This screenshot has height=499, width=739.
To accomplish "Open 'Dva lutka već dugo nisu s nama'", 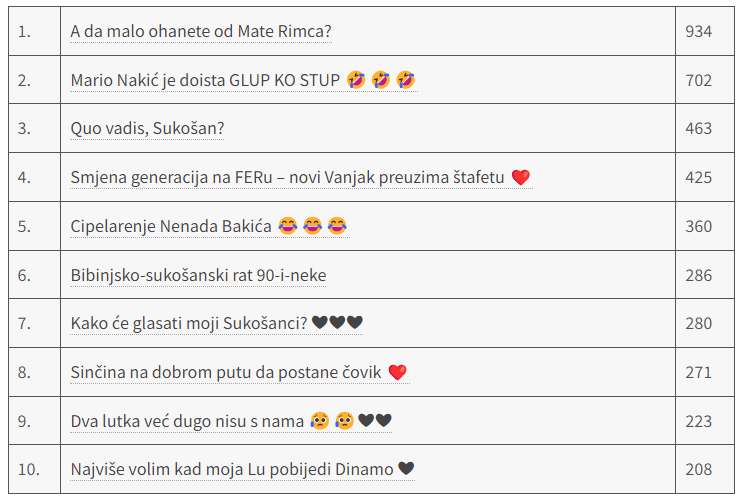I will pyautogui.click(x=187, y=422).
